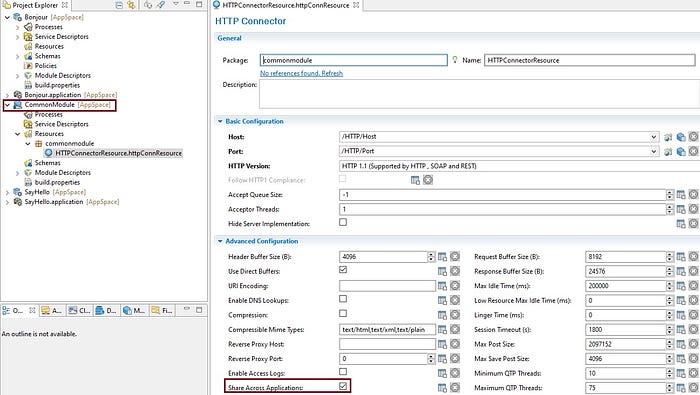
Task: Switch to the A... tab in bottom panel
Action: [52, 310]
